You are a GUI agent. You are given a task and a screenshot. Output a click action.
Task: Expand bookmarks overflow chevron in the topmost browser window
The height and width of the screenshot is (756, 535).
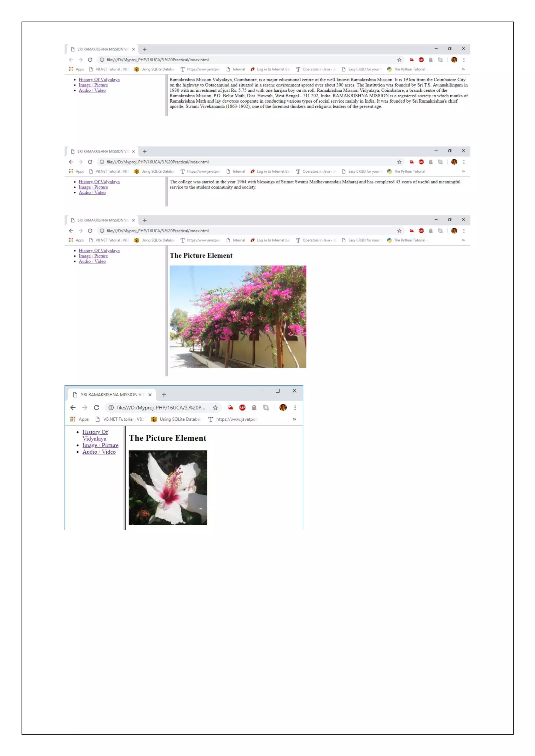click(x=463, y=69)
